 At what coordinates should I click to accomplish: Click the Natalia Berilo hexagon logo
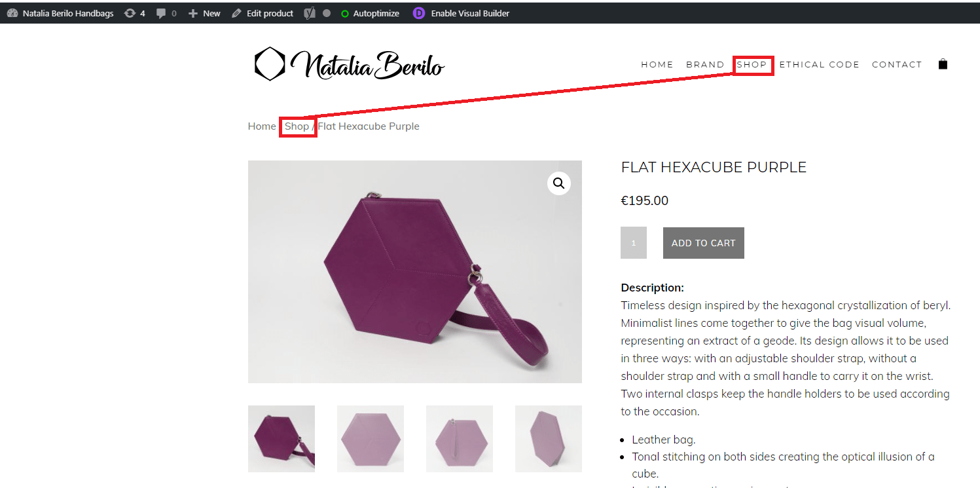point(270,64)
